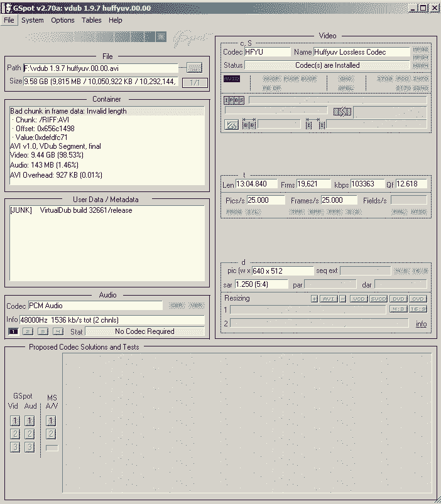This screenshot has height=504, width=441.
Task: Click the PAL indicator icon
Action: click(x=399, y=212)
